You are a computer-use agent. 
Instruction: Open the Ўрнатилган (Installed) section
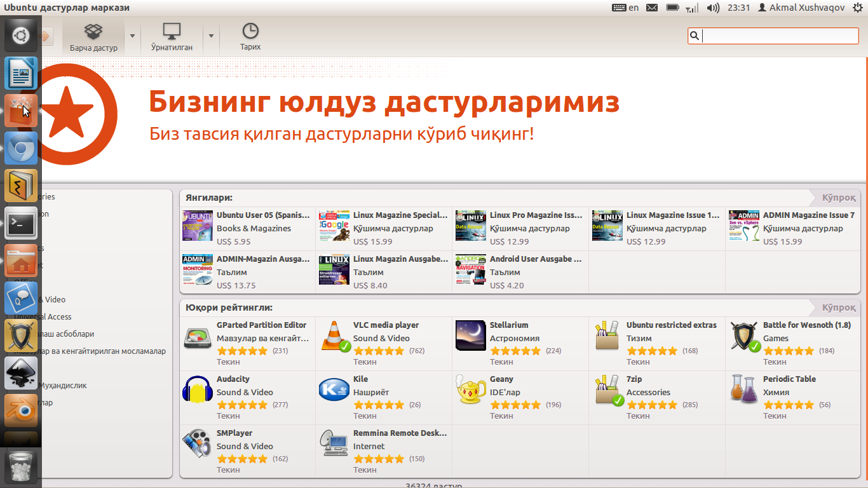tap(172, 36)
